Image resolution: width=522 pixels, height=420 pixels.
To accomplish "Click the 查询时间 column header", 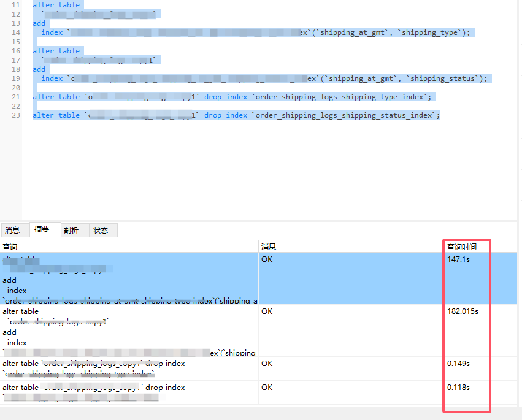I will 461,246.
